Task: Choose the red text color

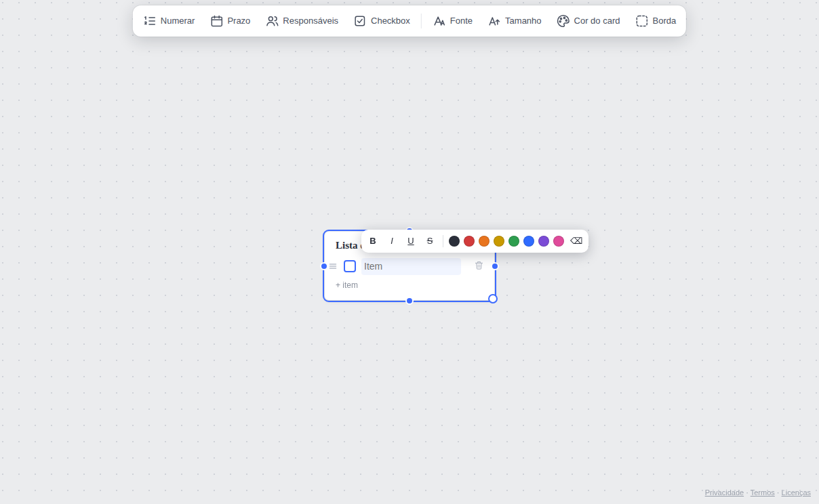Action: [469, 241]
